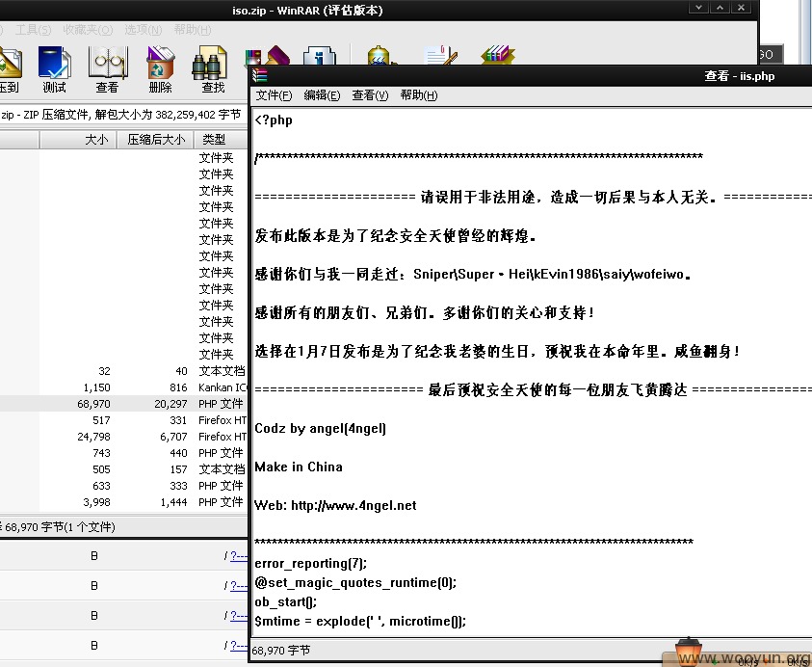Viewport: 812px width, 667px height.
Task: Click the 最后预祝安全天使 closing line
Action: pos(534,389)
